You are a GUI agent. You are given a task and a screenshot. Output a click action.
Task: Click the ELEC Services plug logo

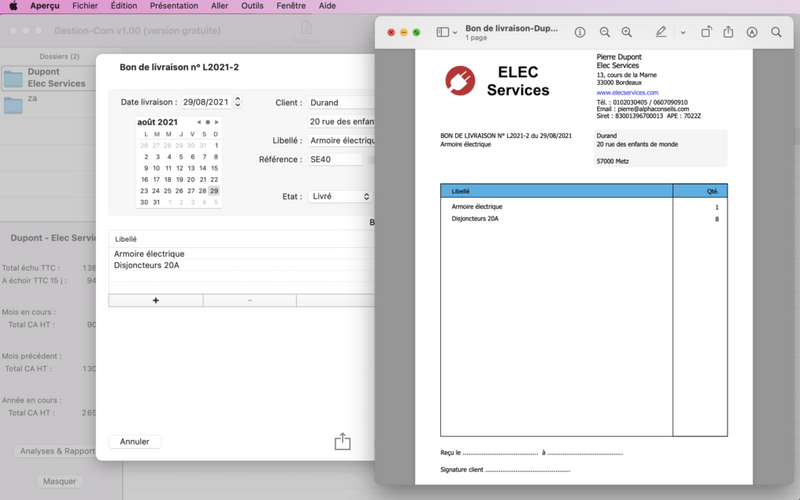coord(460,81)
